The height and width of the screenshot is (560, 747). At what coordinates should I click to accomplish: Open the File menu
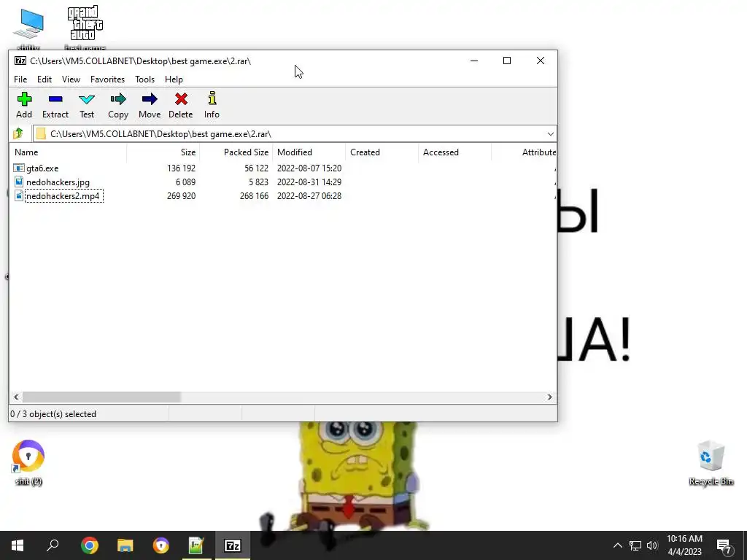pos(20,79)
